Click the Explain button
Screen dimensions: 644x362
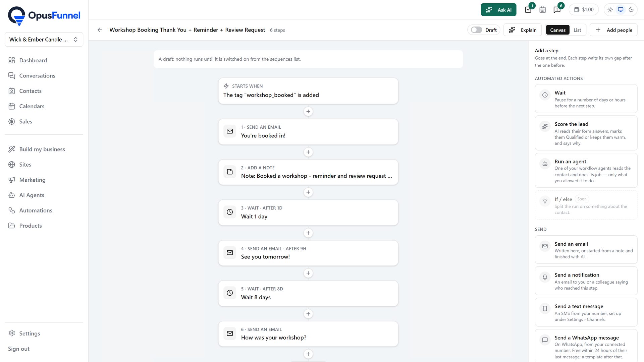tap(522, 30)
